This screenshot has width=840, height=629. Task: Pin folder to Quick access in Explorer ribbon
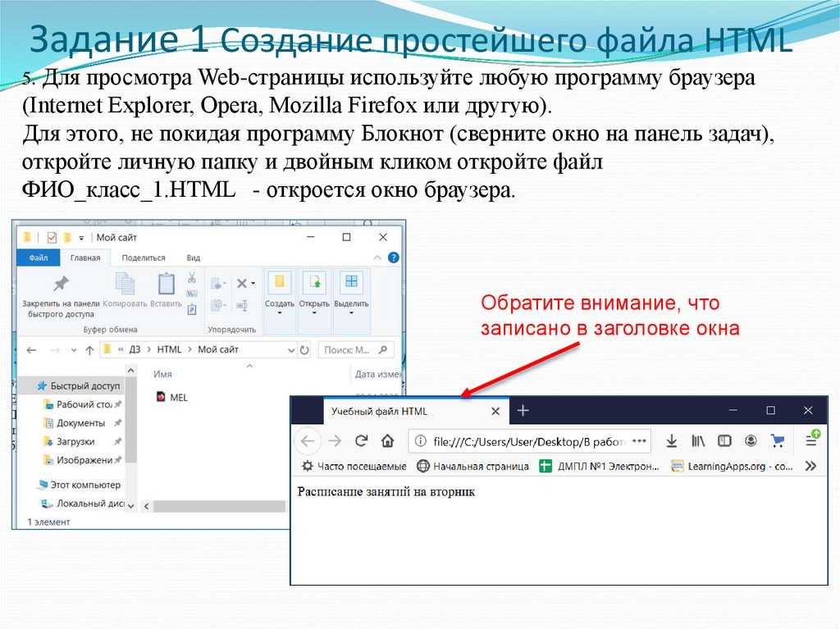tap(61, 296)
